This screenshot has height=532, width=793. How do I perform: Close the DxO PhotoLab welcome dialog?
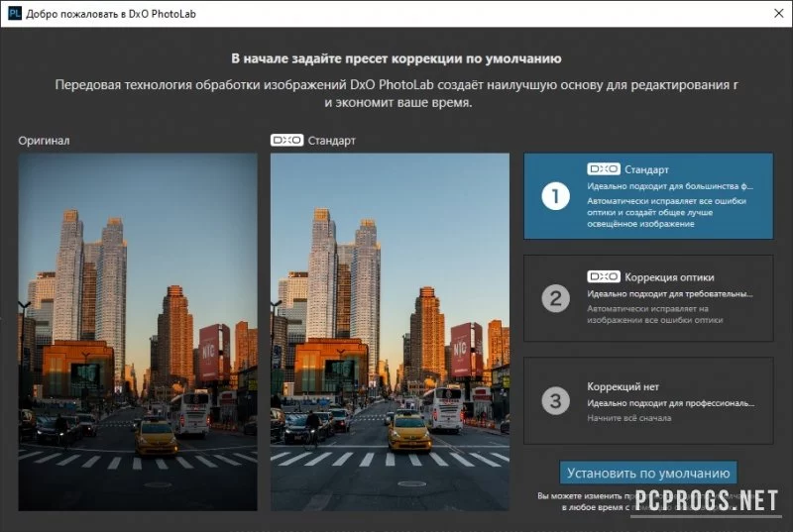pyautogui.click(x=779, y=13)
